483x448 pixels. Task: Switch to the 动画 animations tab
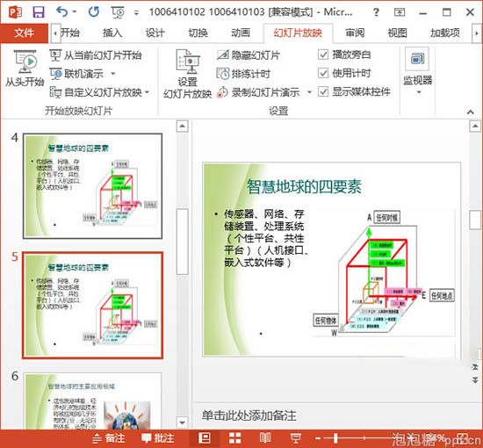tap(241, 33)
